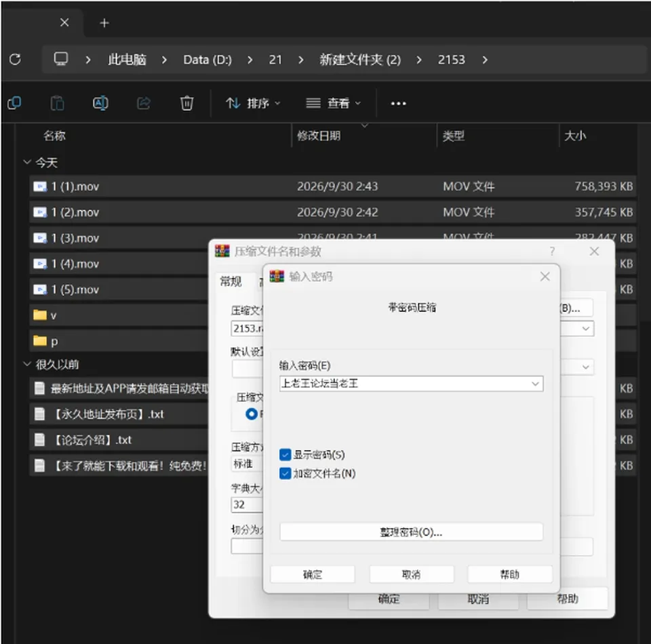This screenshot has height=644, width=651.
Task: Open the three-dot more options menu
Action: pyautogui.click(x=398, y=103)
